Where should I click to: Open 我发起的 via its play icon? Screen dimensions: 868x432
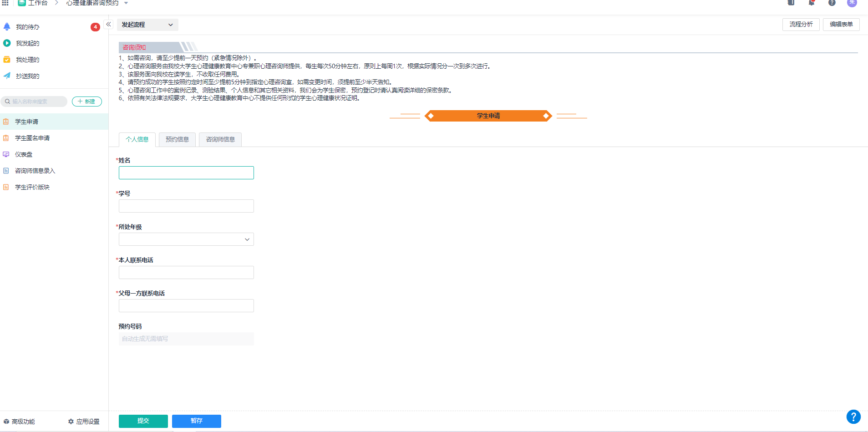[x=7, y=43]
